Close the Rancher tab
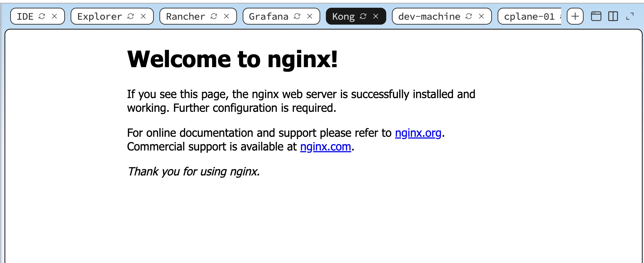The height and width of the screenshot is (263, 644). click(x=226, y=16)
